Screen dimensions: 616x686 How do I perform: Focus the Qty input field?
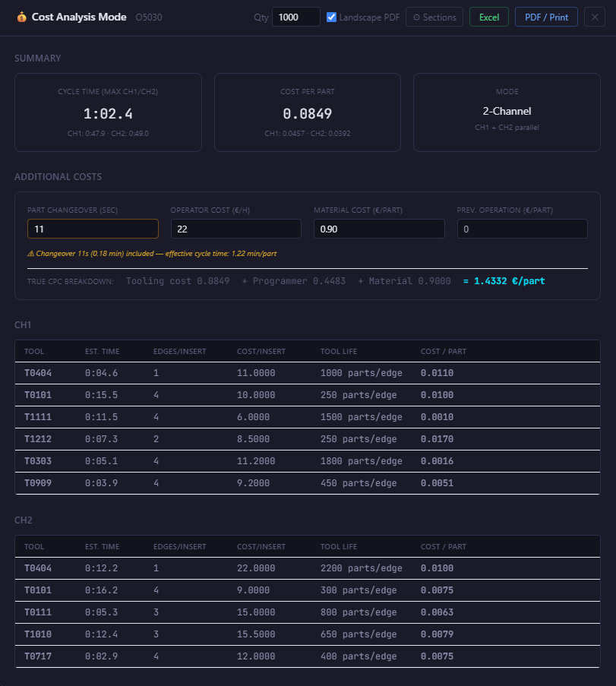[296, 17]
